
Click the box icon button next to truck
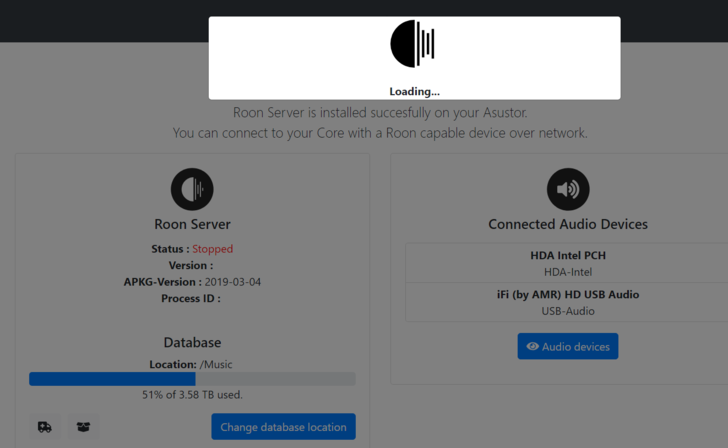tap(84, 427)
